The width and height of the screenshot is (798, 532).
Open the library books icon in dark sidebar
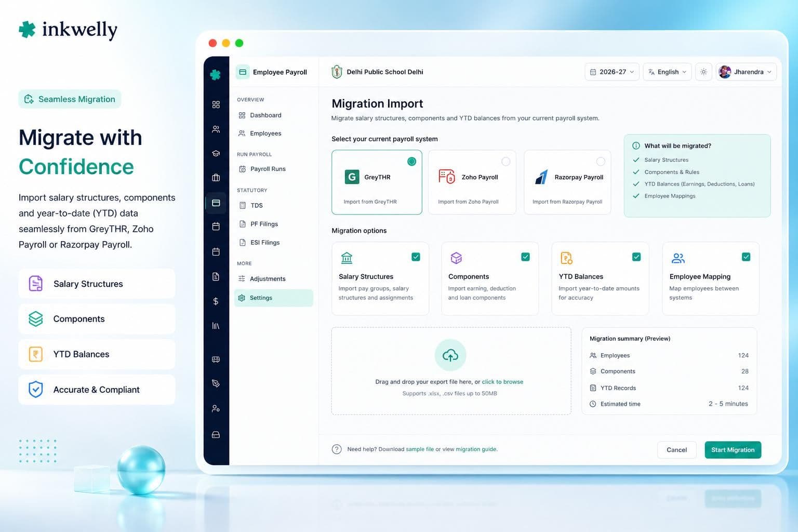(x=216, y=326)
